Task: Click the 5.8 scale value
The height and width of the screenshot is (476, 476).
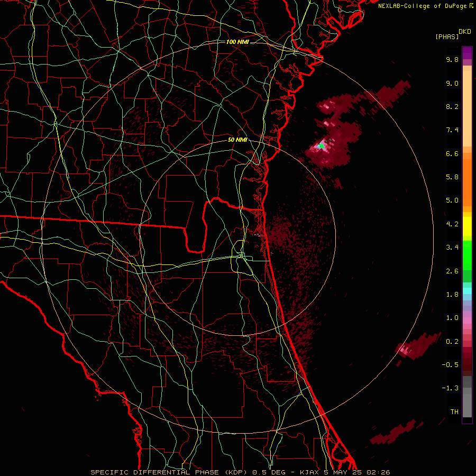Action: click(452, 177)
